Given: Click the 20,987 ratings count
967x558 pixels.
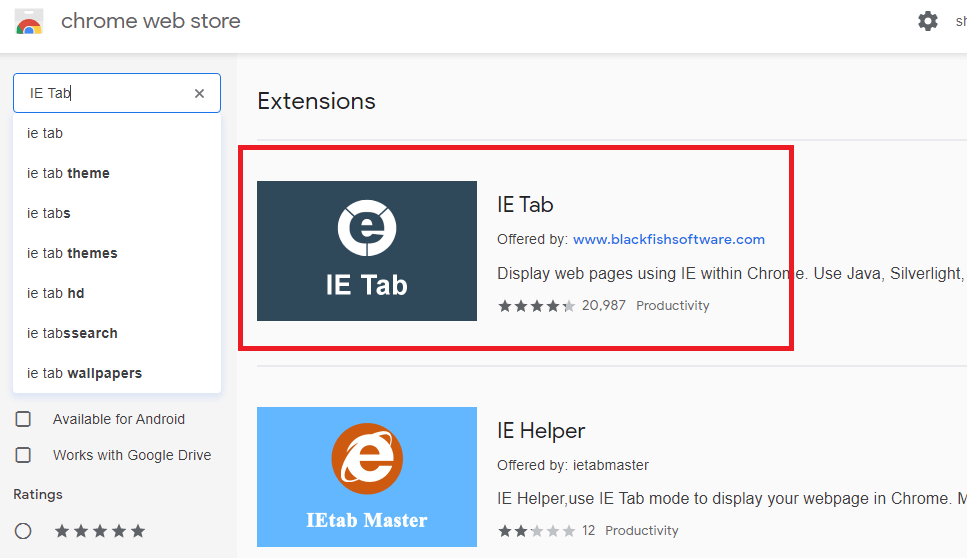Looking at the screenshot, I should tap(603, 306).
